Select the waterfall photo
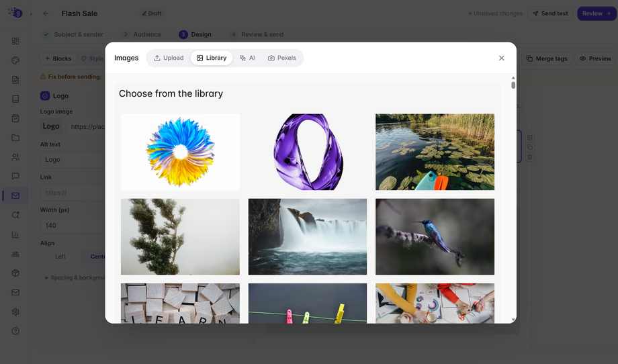The image size is (618, 364). point(308,236)
